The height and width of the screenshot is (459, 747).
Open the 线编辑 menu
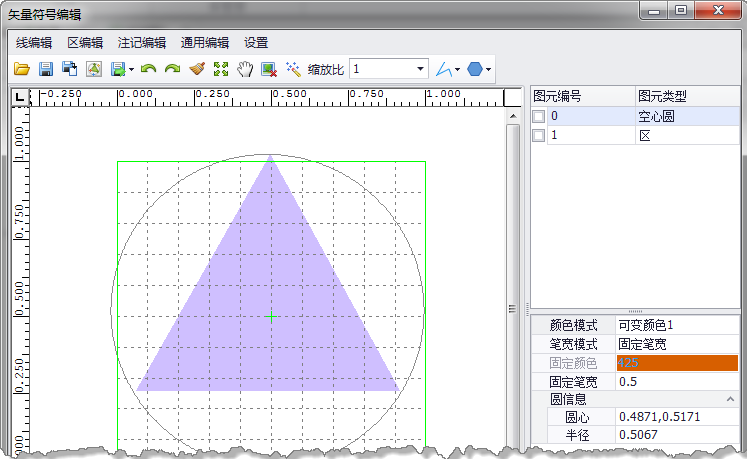coord(34,43)
